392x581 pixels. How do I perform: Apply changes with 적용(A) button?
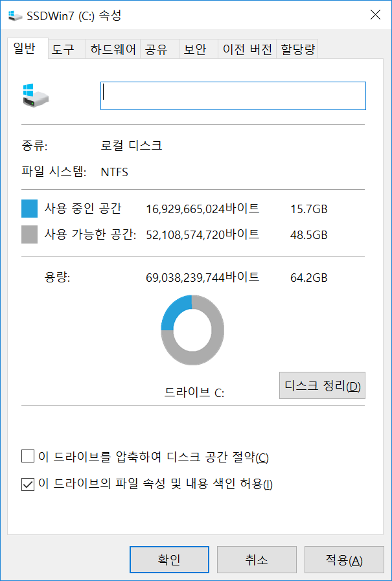(344, 560)
